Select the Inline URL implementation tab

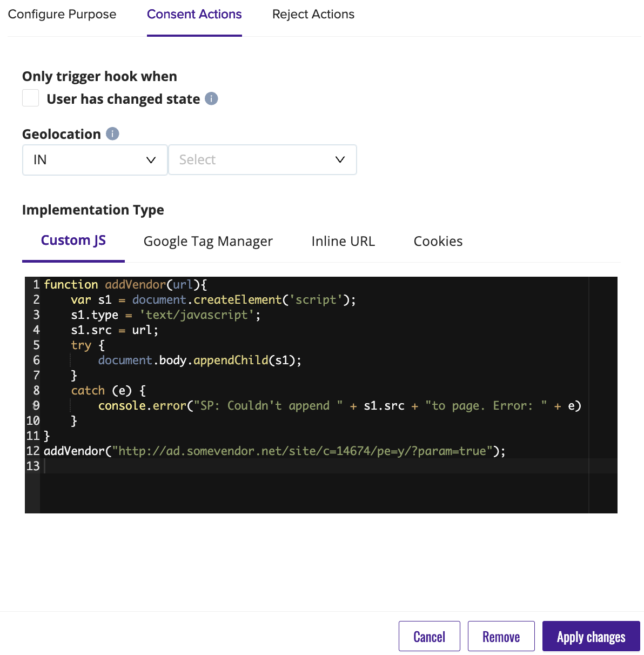click(x=343, y=242)
